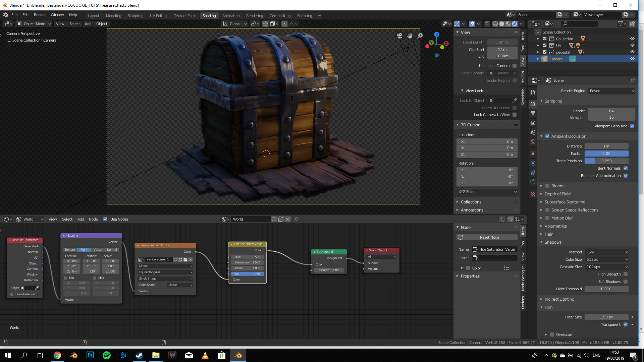Open the Physics properties tab icon
This screenshot has width=644, height=362.
coord(533,163)
